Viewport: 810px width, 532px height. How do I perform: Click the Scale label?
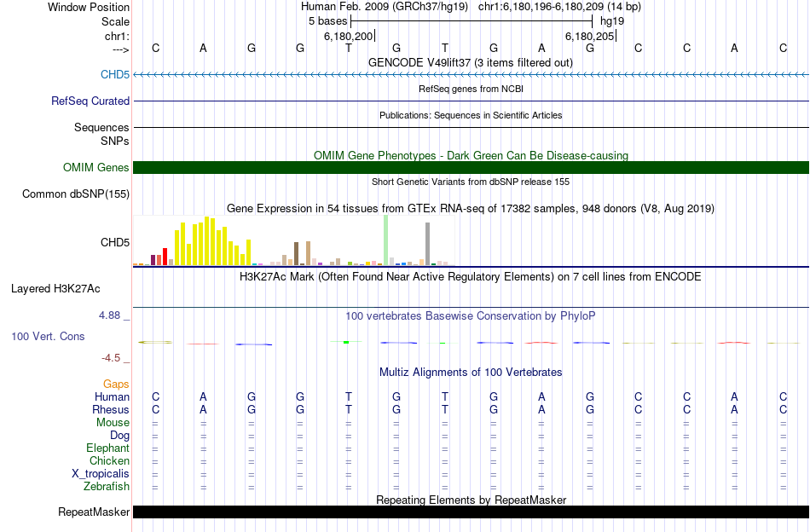115,21
